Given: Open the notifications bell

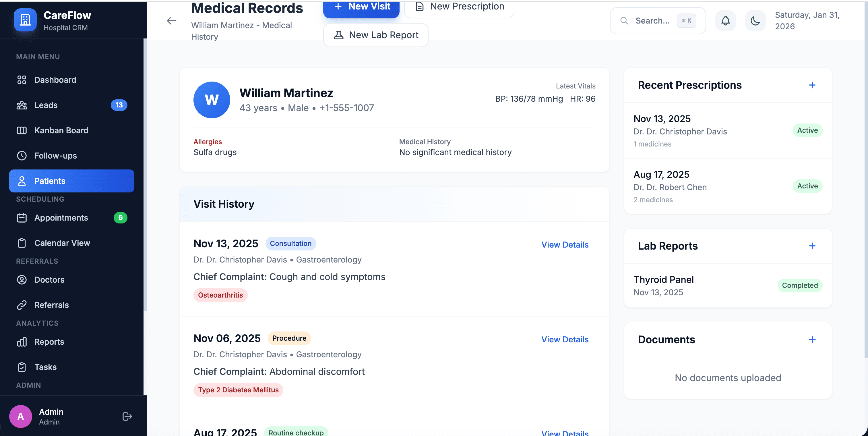Looking at the screenshot, I should (725, 21).
